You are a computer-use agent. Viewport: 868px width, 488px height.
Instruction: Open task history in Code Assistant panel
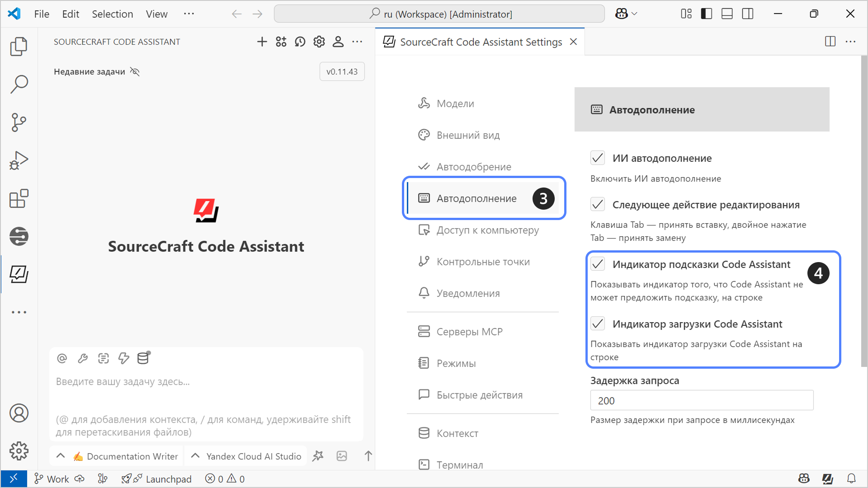[x=300, y=42]
